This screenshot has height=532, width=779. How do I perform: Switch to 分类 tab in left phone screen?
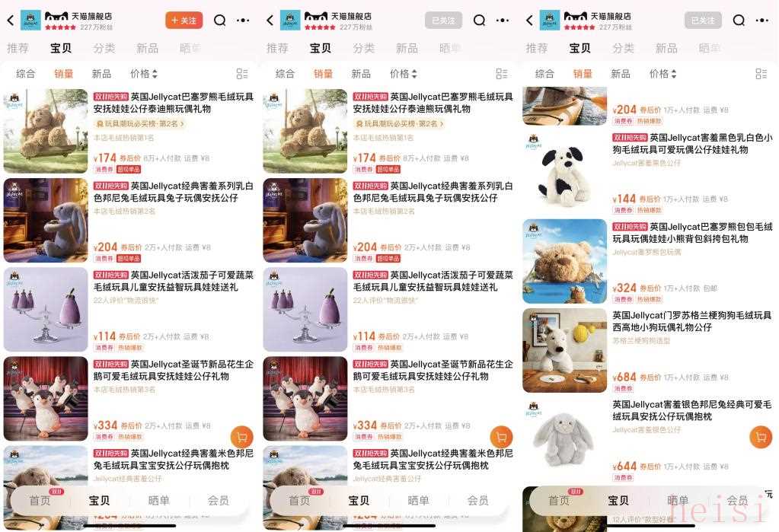(x=104, y=48)
